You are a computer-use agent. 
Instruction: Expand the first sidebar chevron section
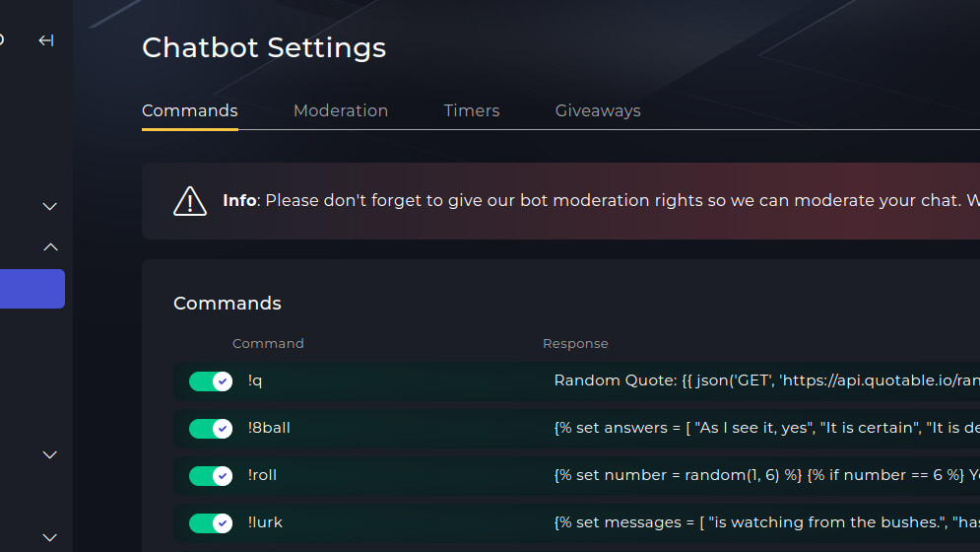pyautogui.click(x=50, y=207)
